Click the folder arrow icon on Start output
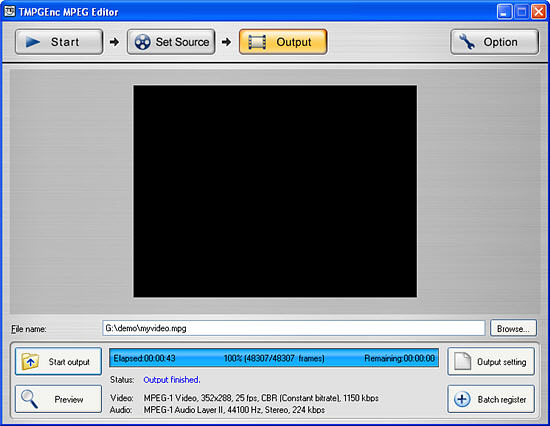Viewport: 550px width, 426px height. tap(30, 361)
